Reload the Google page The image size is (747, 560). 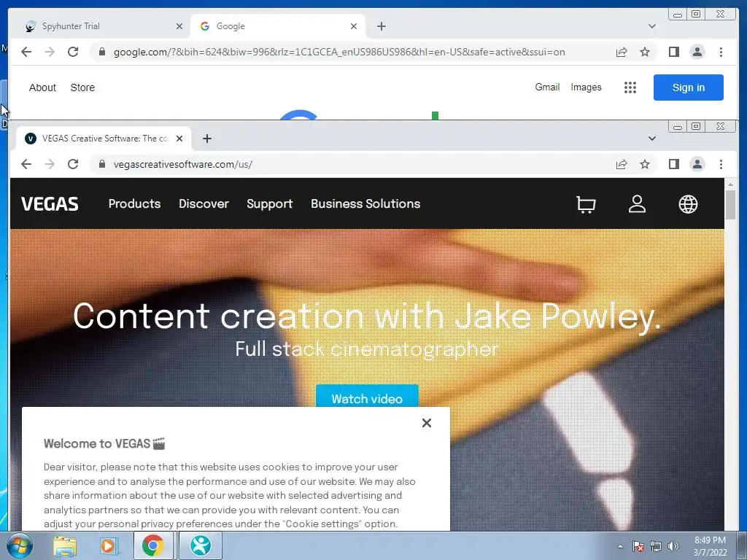coord(73,52)
